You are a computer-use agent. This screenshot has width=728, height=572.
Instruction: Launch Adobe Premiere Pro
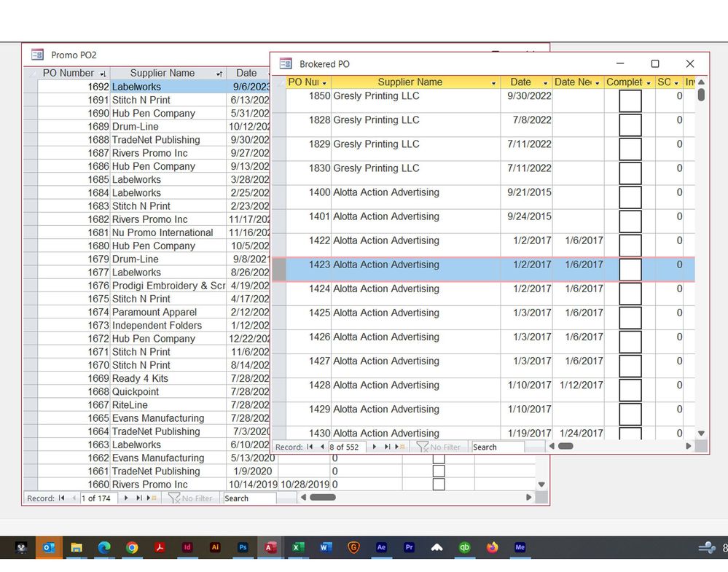pyautogui.click(x=409, y=547)
